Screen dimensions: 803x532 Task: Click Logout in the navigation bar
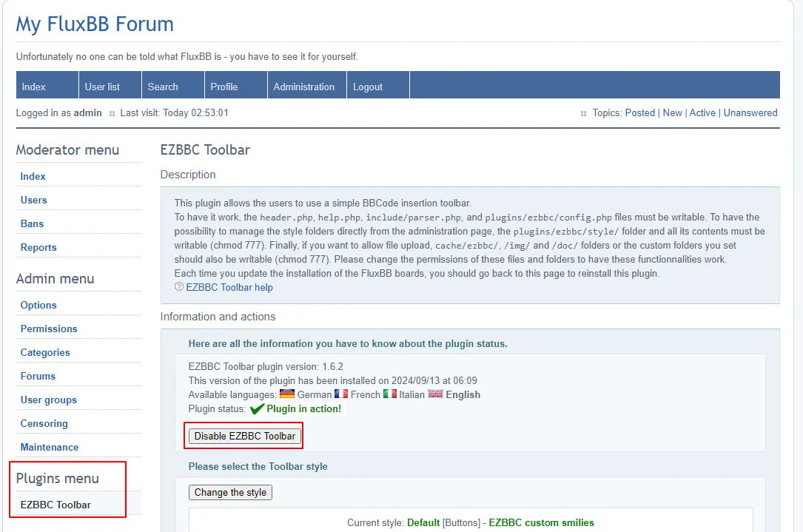point(378,85)
